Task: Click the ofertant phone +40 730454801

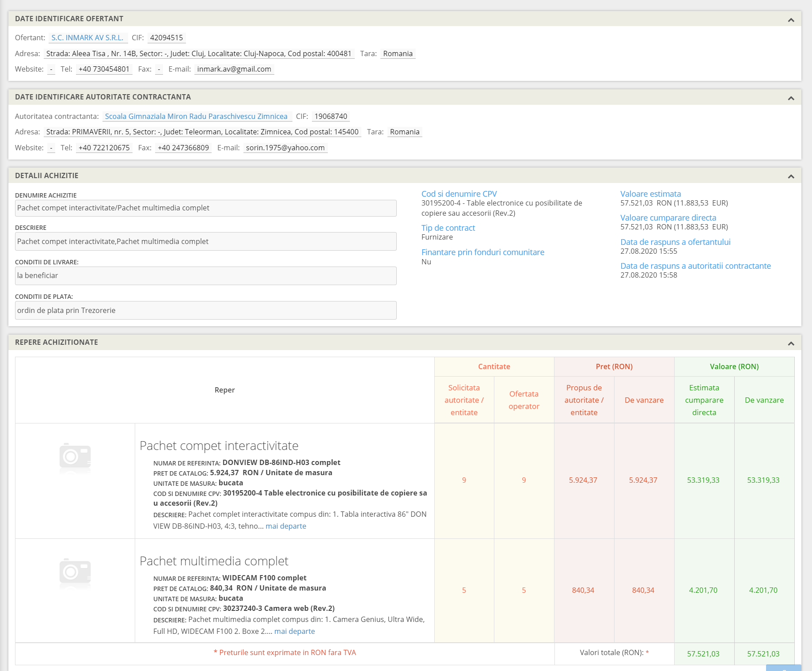Action: pos(104,69)
